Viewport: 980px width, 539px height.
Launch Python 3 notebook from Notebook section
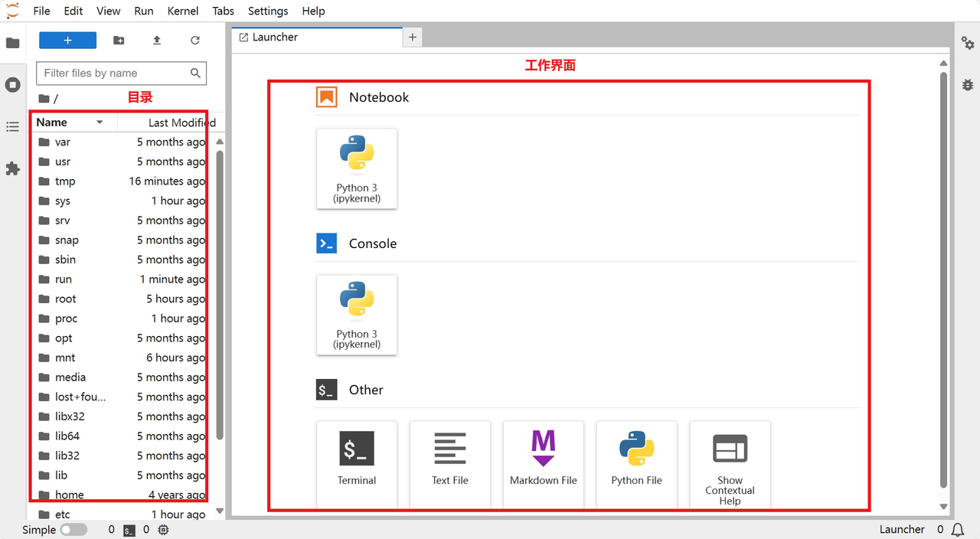[357, 168]
